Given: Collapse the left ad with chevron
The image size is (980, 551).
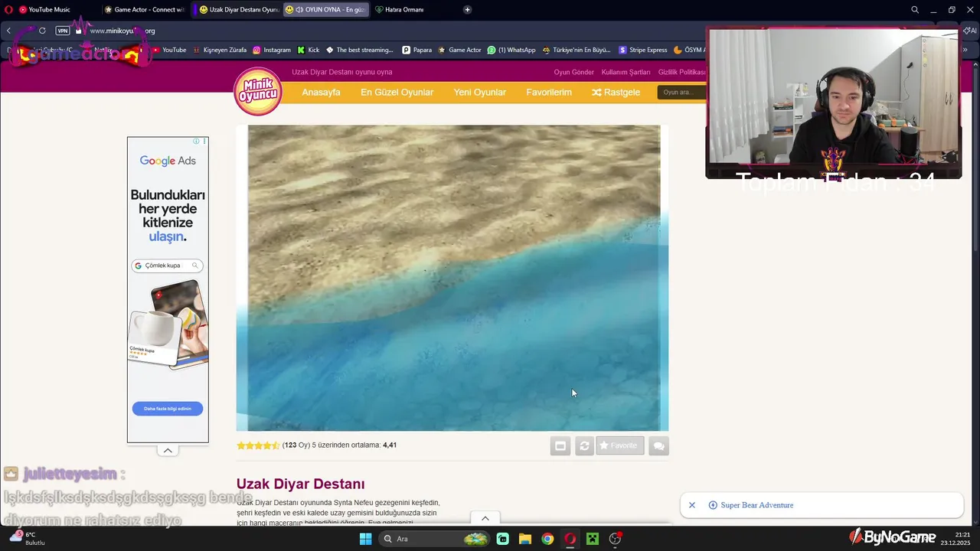Looking at the screenshot, I should click(x=168, y=451).
